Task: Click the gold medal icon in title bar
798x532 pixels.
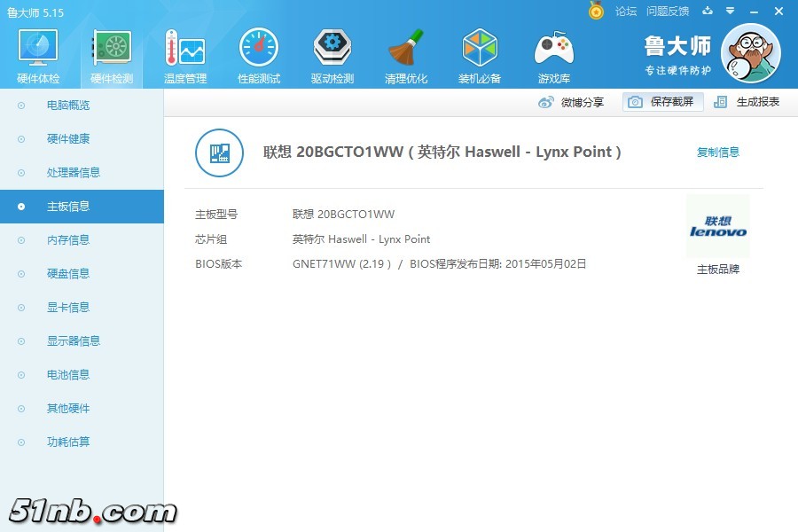Action: (596, 11)
